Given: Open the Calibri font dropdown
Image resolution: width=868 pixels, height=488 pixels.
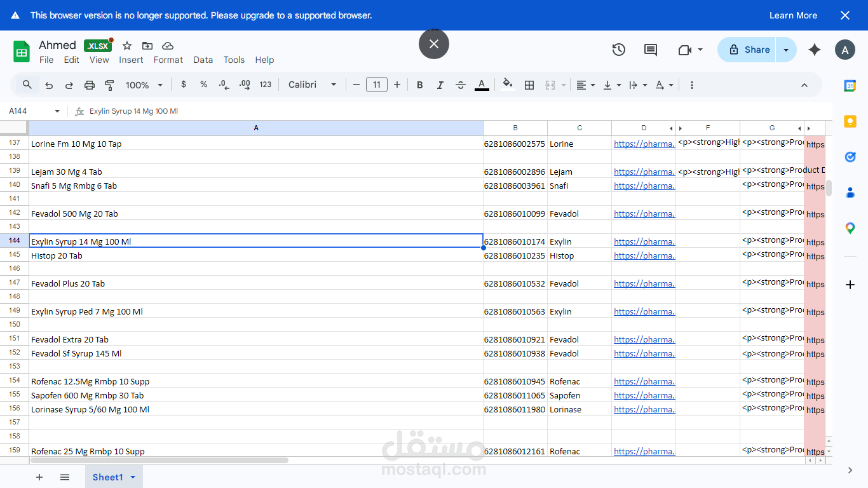Looking at the screenshot, I should [312, 85].
